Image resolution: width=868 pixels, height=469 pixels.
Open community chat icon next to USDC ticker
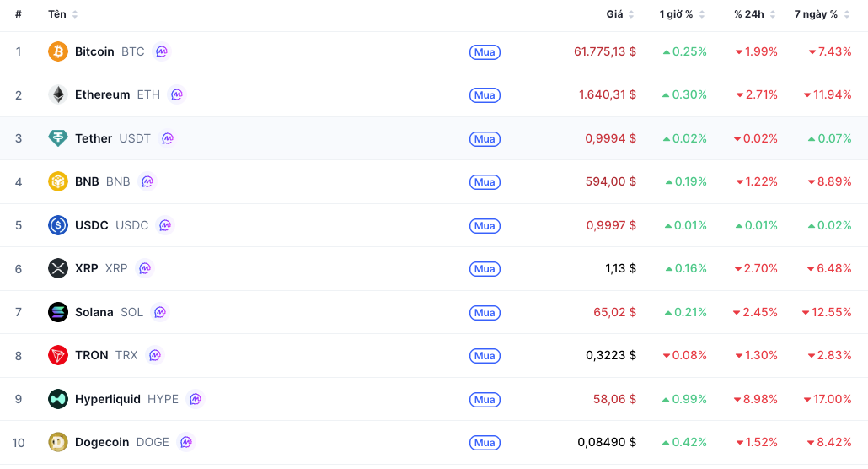click(x=165, y=225)
